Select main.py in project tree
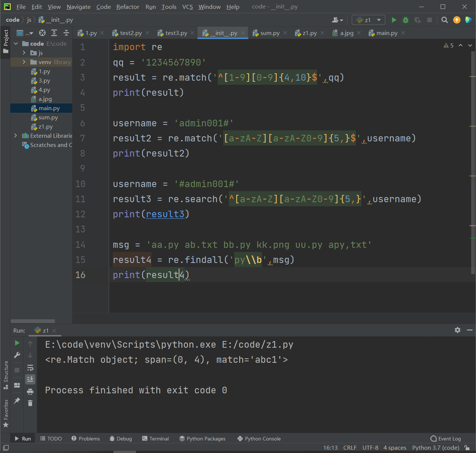Screen dimensions: 476x453 point(45,108)
